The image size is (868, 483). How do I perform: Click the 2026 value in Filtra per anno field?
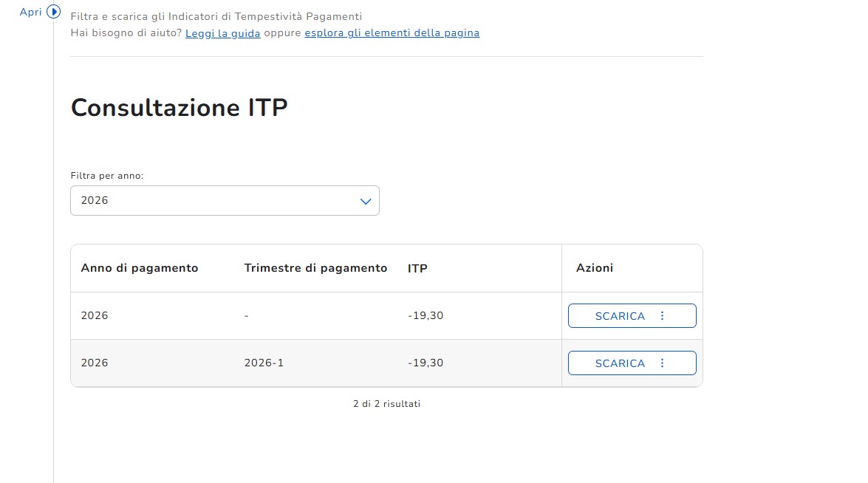tap(95, 200)
